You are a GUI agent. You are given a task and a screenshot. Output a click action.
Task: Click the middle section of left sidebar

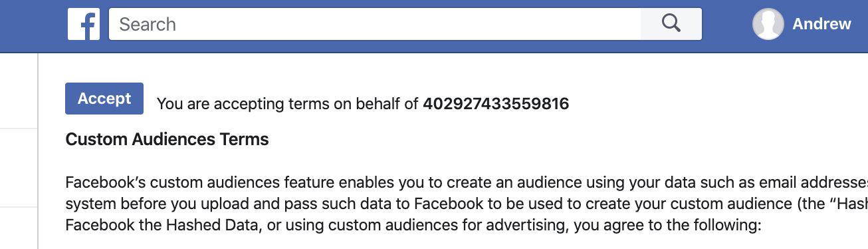(19, 168)
